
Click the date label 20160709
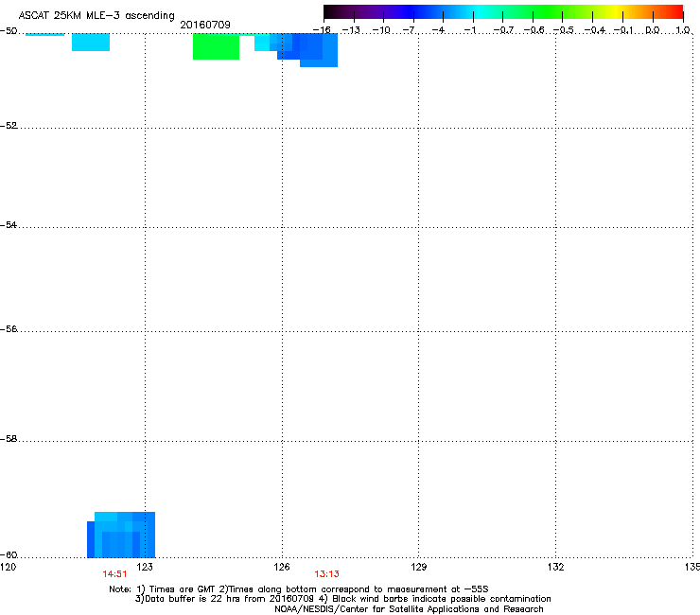point(205,25)
